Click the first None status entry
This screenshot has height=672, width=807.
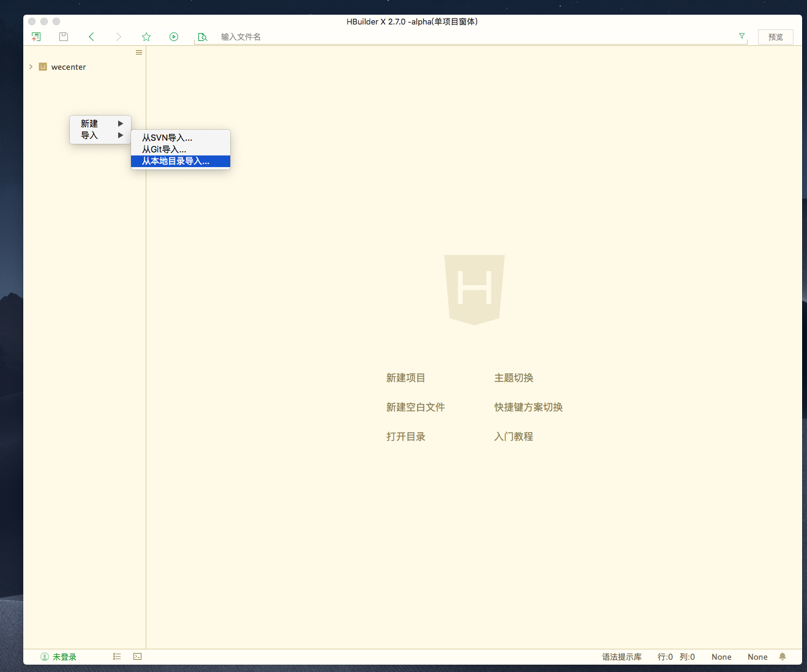(721, 657)
